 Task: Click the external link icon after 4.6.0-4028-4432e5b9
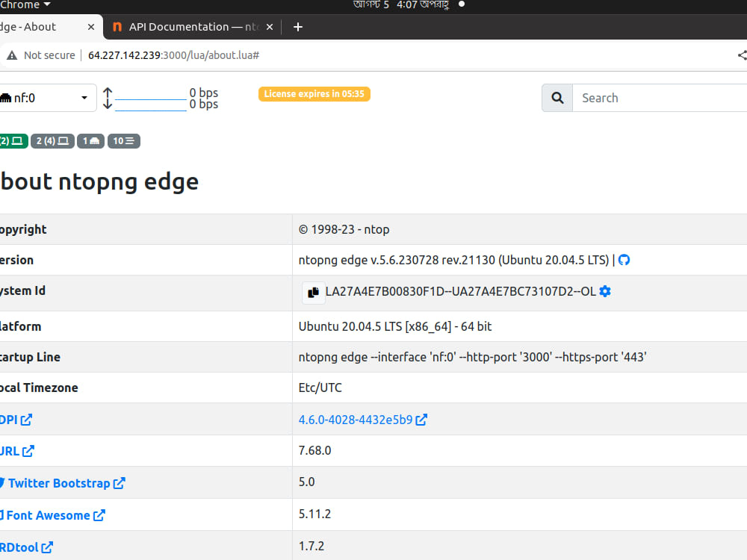click(421, 420)
